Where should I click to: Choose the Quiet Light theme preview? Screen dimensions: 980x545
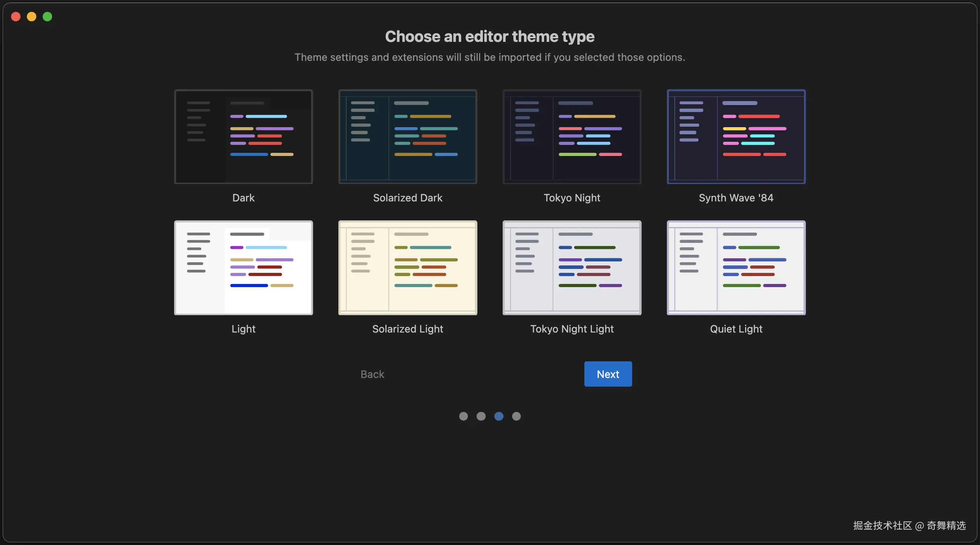[x=736, y=268]
